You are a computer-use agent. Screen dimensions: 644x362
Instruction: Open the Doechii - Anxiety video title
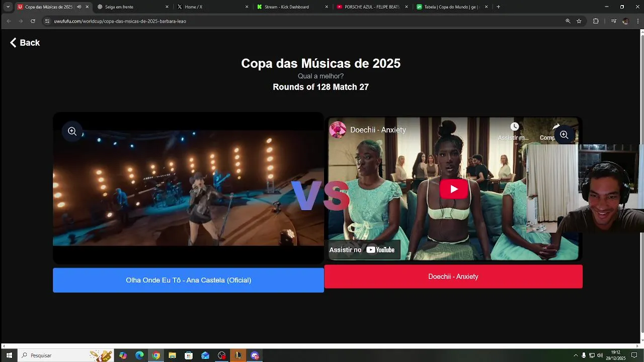378,130
